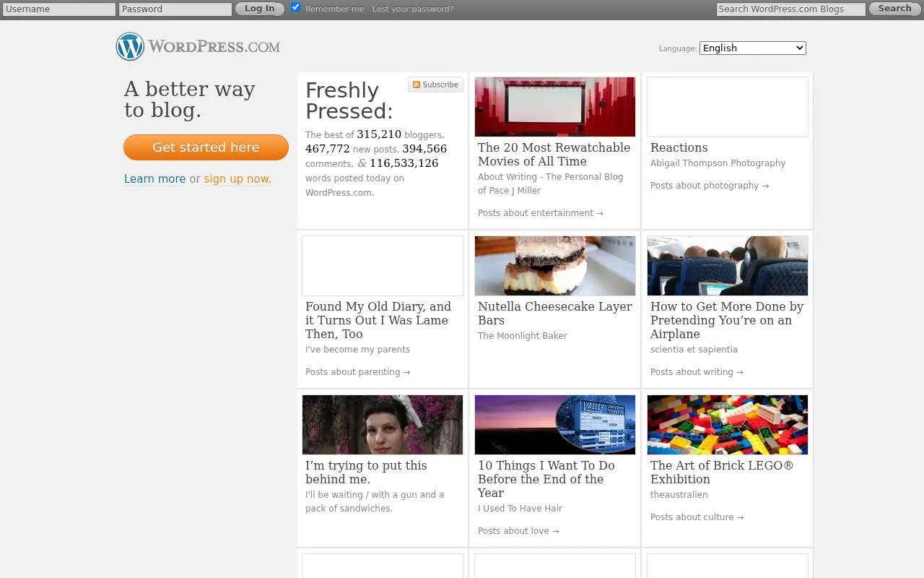Open Lost your password link
This screenshot has height=578, width=924.
(413, 9)
